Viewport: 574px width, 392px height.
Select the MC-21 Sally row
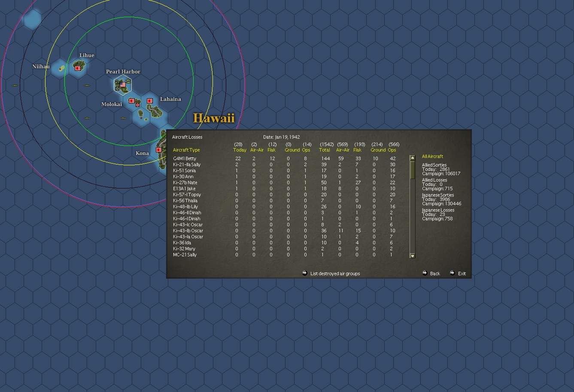click(x=284, y=255)
